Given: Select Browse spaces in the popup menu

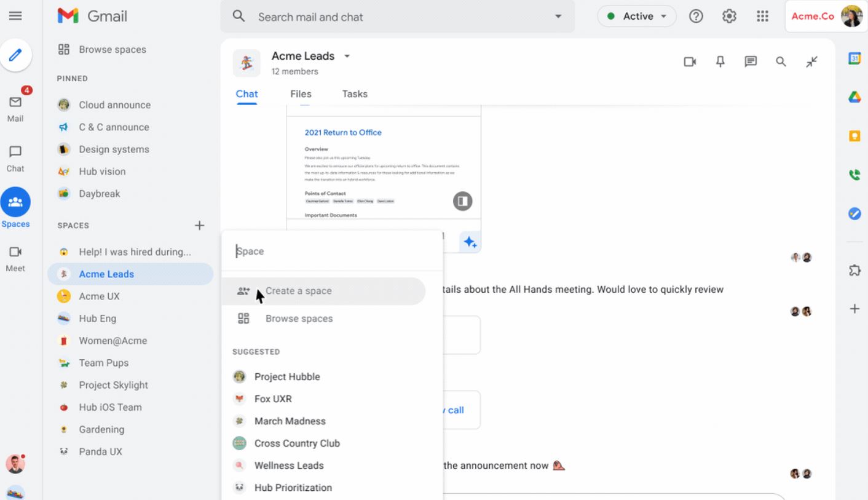Looking at the screenshot, I should pos(299,319).
